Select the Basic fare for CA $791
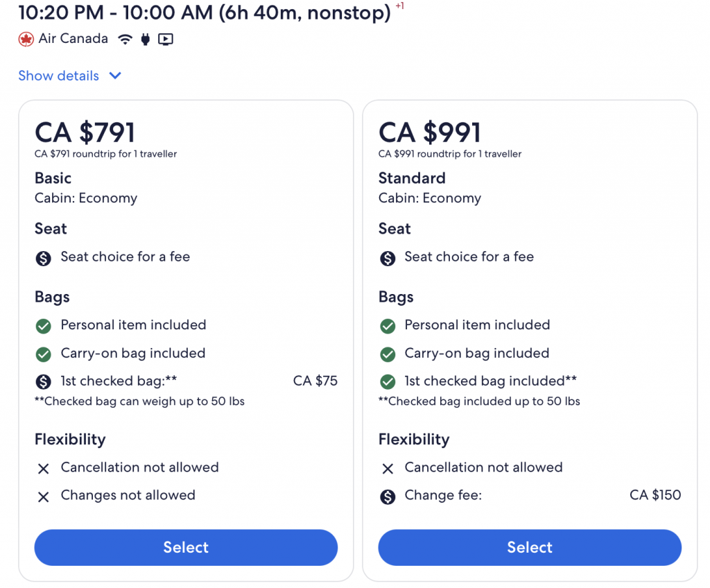The width and height of the screenshot is (710, 588). tap(186, 547)
